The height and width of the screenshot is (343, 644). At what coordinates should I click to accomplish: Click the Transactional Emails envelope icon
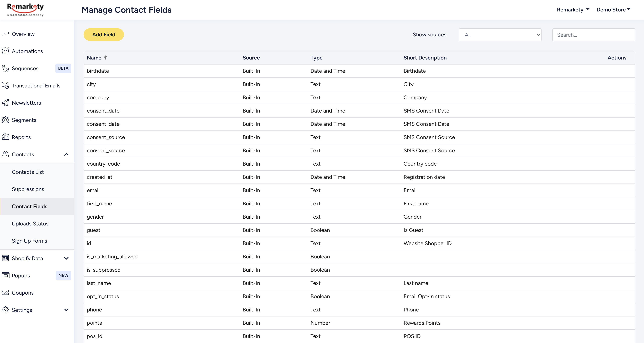5,85
